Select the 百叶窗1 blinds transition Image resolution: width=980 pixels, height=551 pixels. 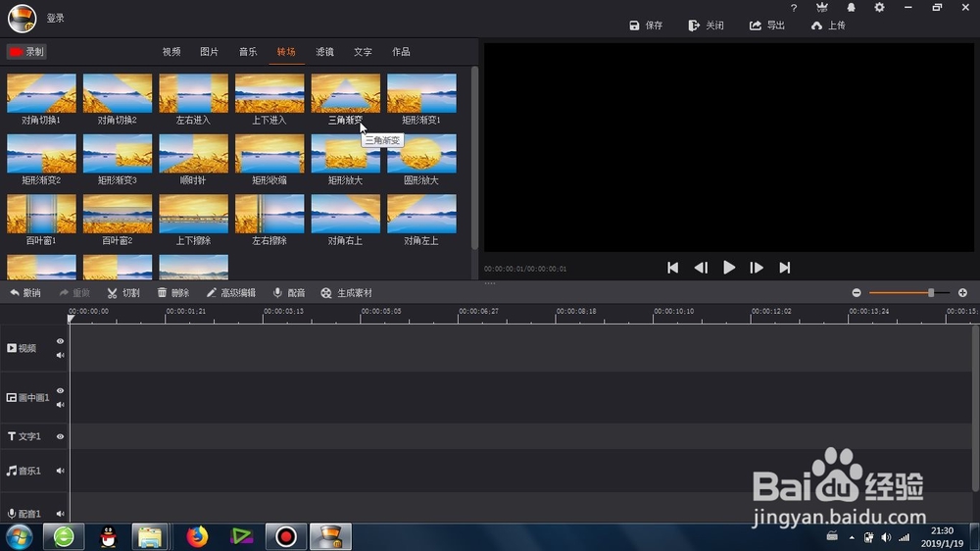coord(41,214)
